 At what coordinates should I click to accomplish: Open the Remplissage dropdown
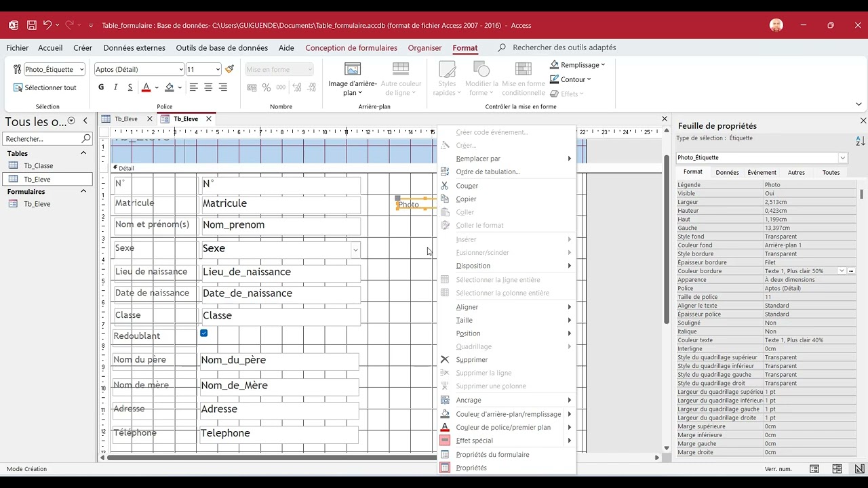578,65
